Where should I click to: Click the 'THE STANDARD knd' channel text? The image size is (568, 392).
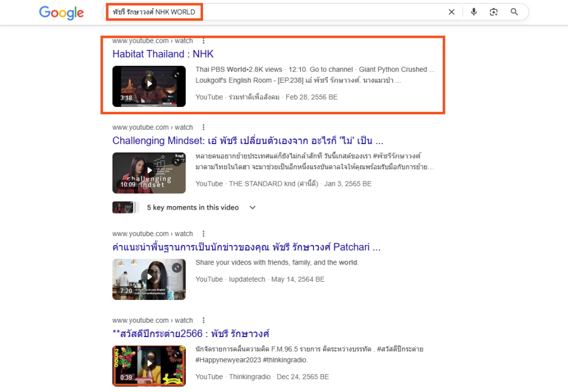click(273, 184)
